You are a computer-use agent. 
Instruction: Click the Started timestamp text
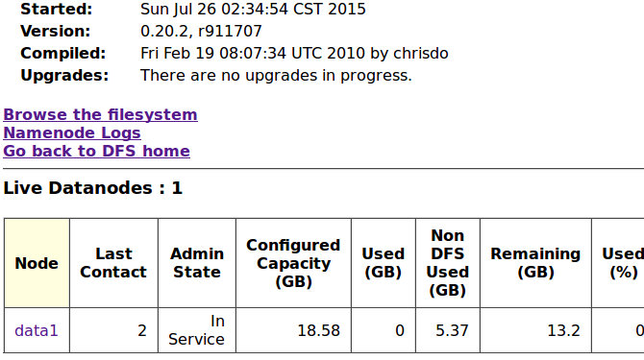click(x=253, y=9)
